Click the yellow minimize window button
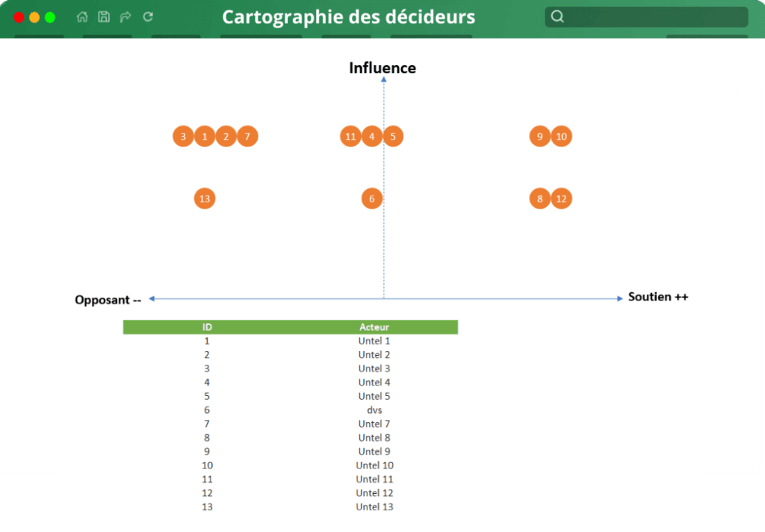This screenshot has height=532, width=765. (34, 18)
